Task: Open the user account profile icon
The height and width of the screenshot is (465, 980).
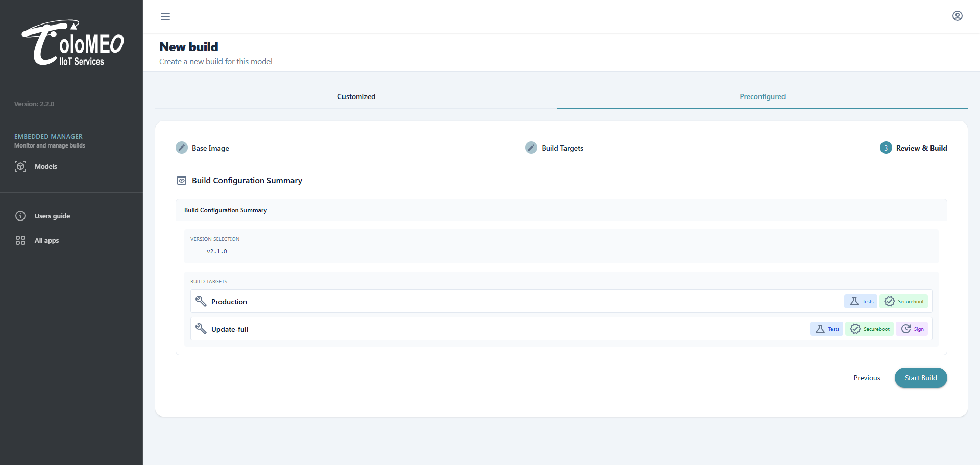Action: click(x=957, y=16)
